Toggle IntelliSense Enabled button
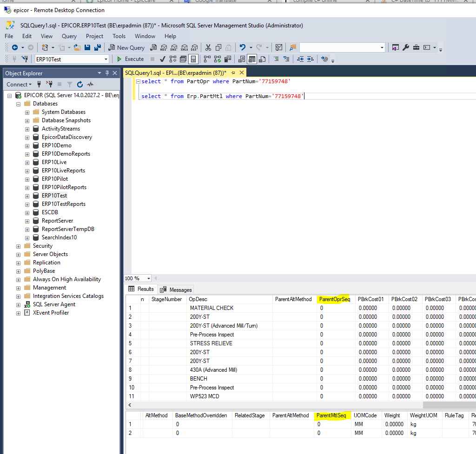 tap(193, 59)
